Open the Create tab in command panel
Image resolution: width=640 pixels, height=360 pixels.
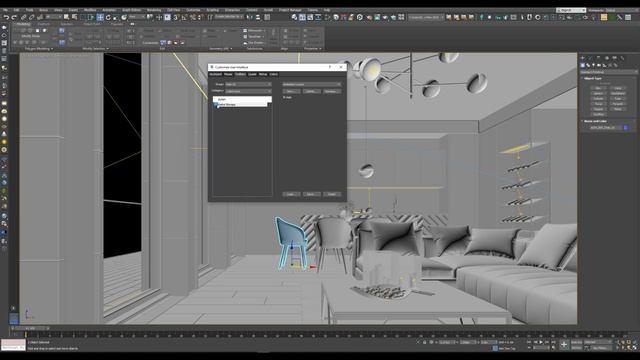[583, 58]
